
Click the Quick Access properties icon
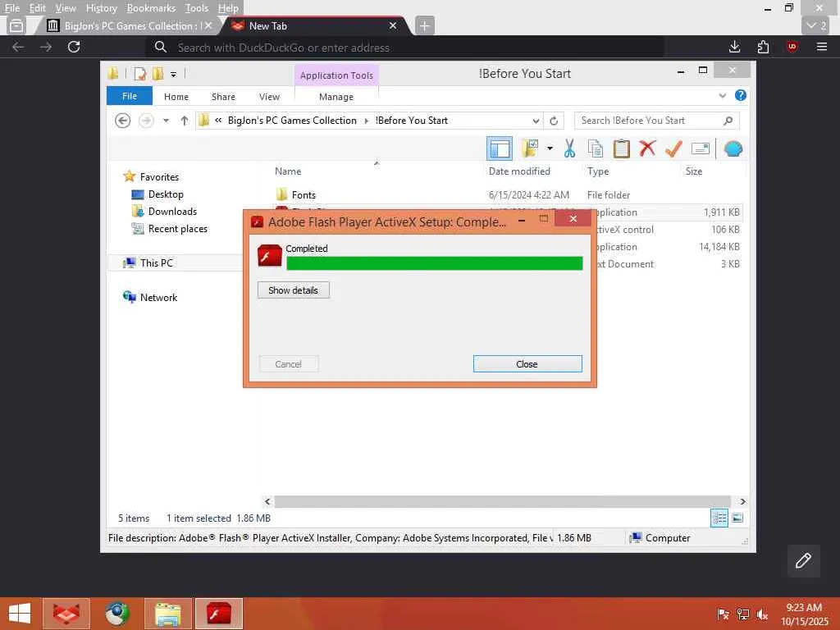[139, 74]
